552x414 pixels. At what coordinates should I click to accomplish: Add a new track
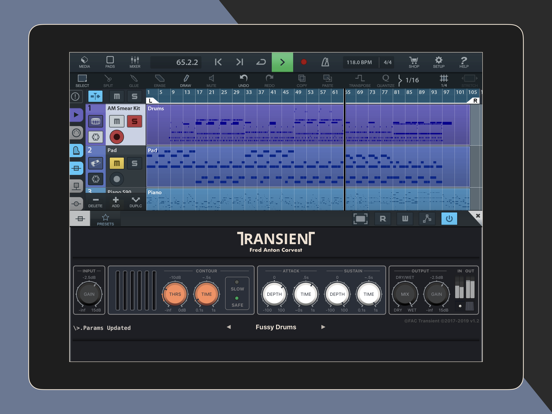pyautogui.click(x=115, y=202)
